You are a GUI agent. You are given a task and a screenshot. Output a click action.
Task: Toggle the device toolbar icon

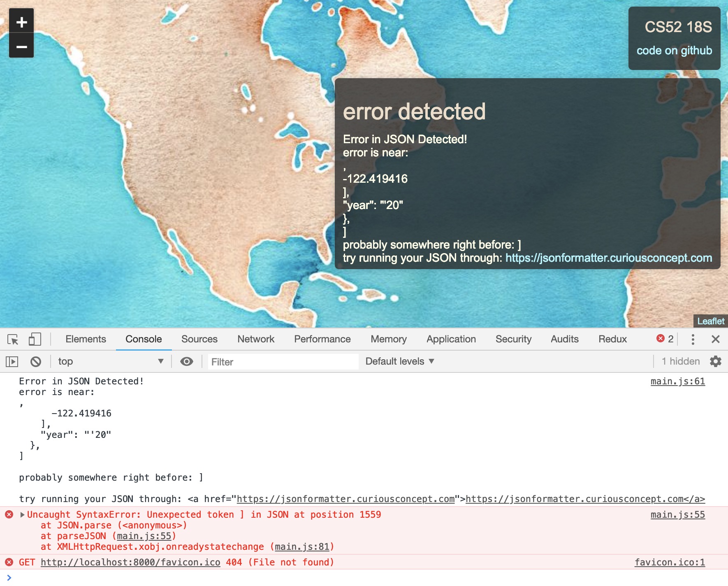35,340
